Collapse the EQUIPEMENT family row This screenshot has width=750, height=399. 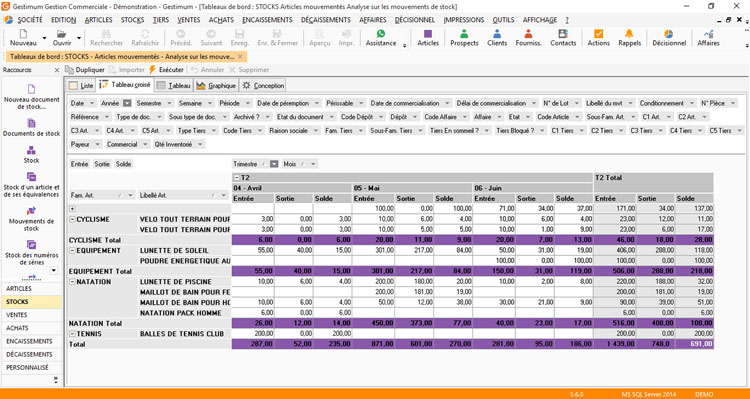coord(72,250)
